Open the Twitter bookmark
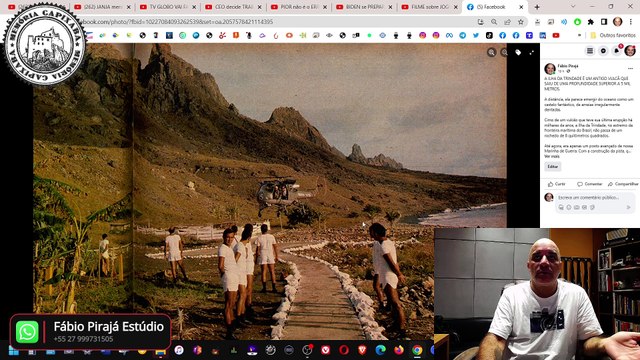Screen dimensions: 640x360 pyautogui.click(x=476, y=36)
